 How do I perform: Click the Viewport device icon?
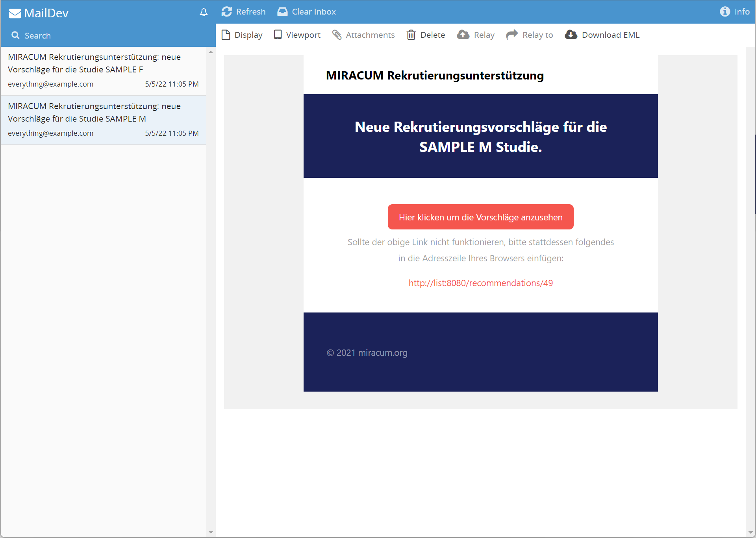click(278, 35)
